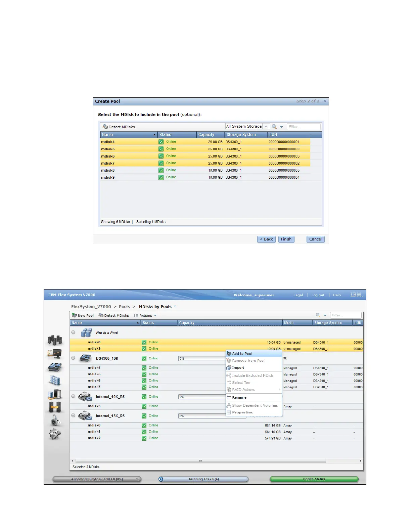
Task: Close the Create Pool dialog with the X
Action: [325, 101]
